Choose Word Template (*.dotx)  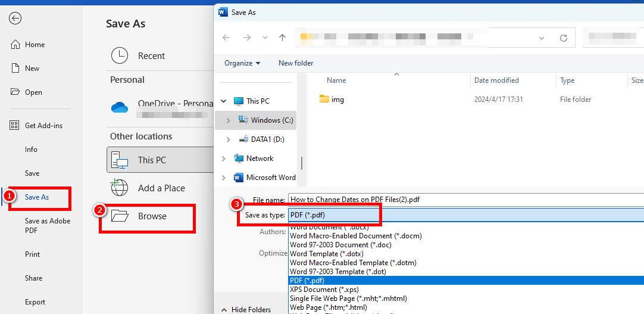[x=327, y=254]
